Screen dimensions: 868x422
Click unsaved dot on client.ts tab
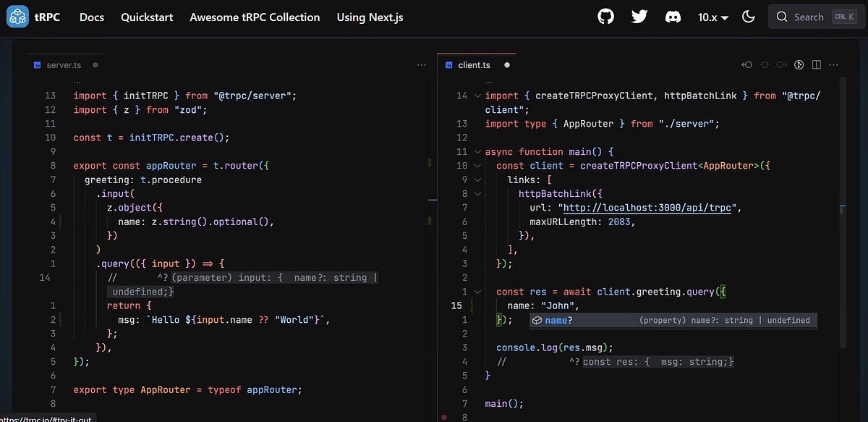pos(506,65)
